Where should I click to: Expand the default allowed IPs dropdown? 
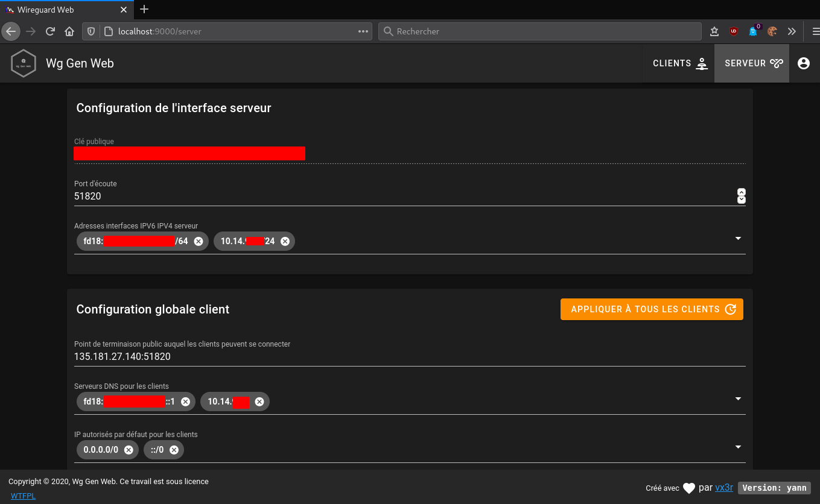[x=738, y=447]
